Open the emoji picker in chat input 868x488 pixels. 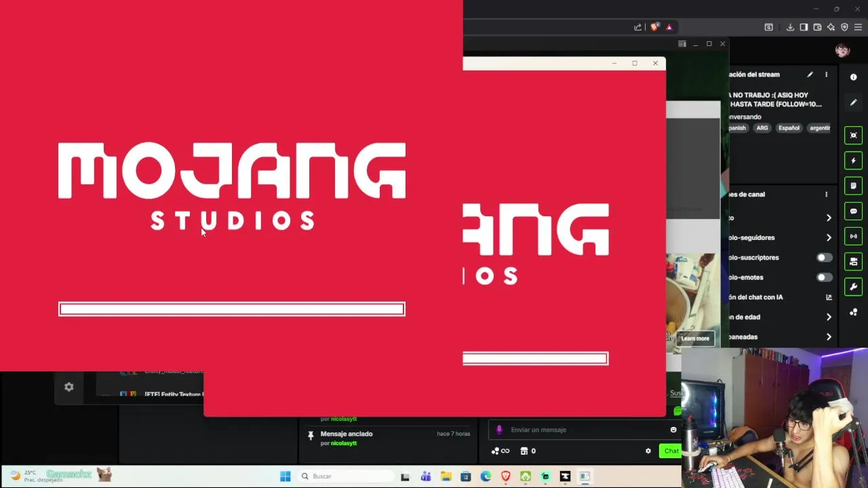tap(673, 430)
